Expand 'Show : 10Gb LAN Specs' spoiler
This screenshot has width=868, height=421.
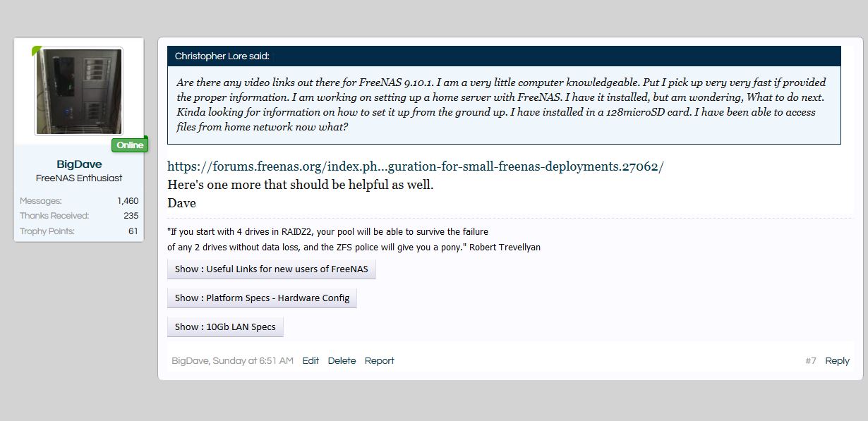tap(225, 327)
